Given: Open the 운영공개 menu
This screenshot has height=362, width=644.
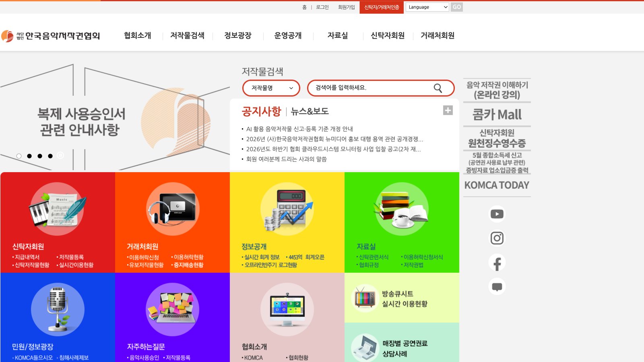Looking at the screenshot, I should [x=288, y=35].
